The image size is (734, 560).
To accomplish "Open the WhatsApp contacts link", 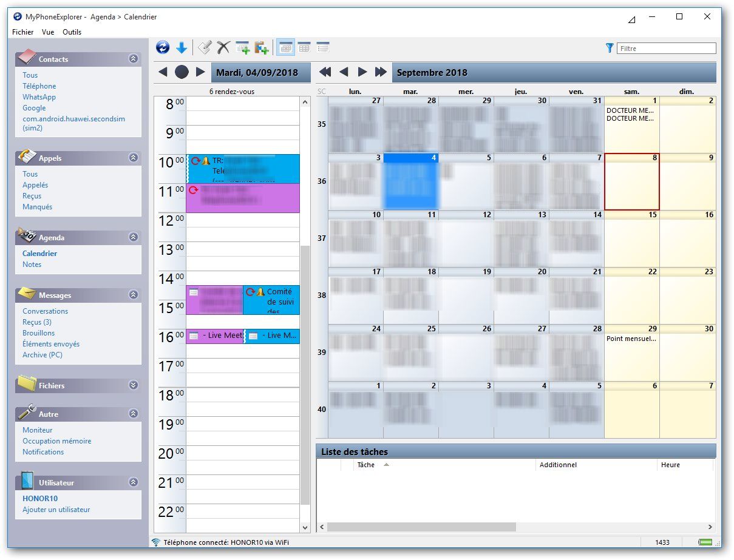I will tap(39, 97).
